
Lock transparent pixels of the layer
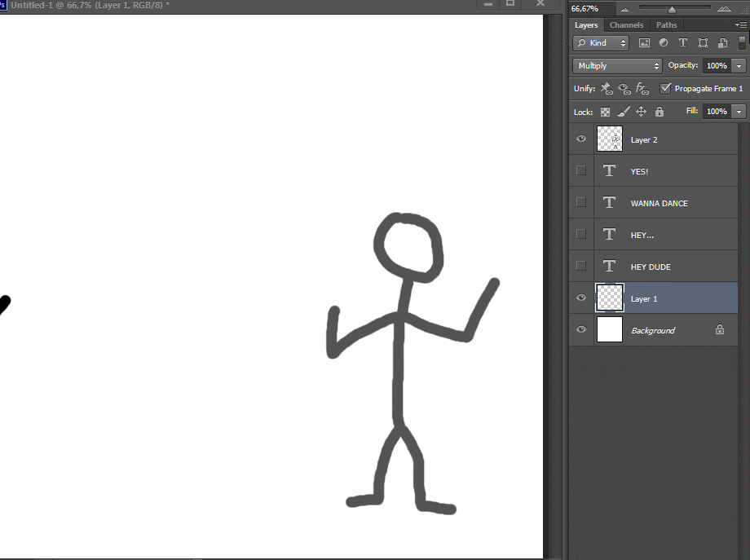coord(605,112)
